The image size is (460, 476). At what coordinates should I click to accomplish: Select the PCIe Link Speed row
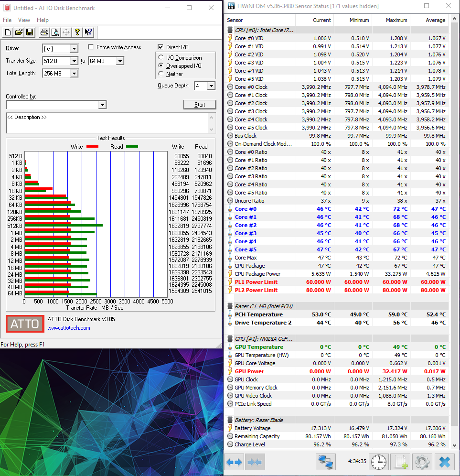tap(337, 404)
